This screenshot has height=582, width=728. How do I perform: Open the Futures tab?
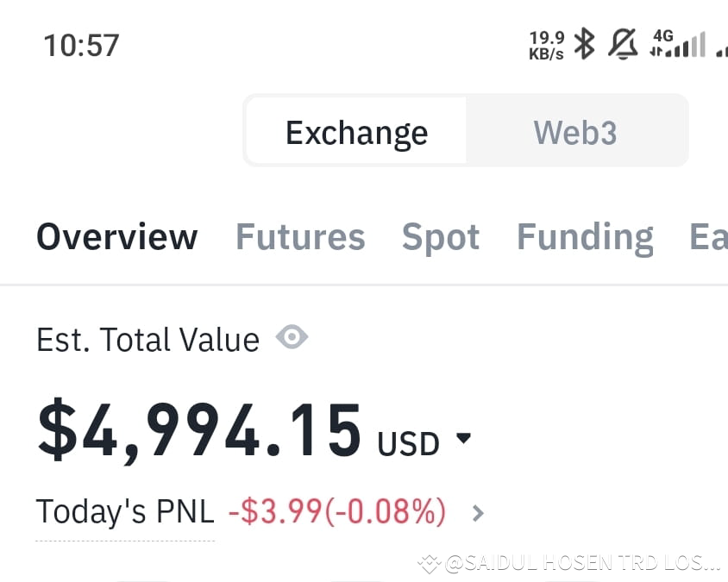pyautogui.click(x=300, y=237)
